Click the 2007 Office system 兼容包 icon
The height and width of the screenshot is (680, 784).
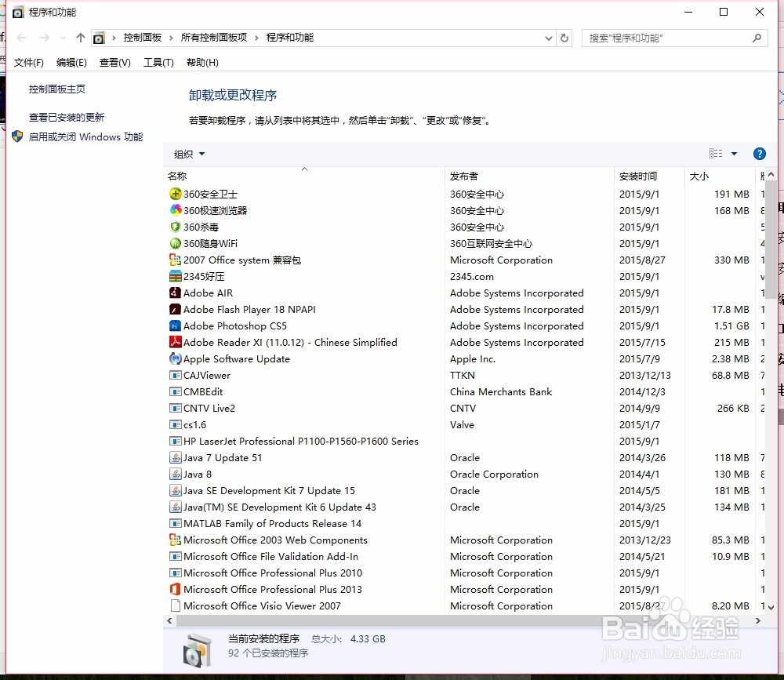click(x=175, y=260)
